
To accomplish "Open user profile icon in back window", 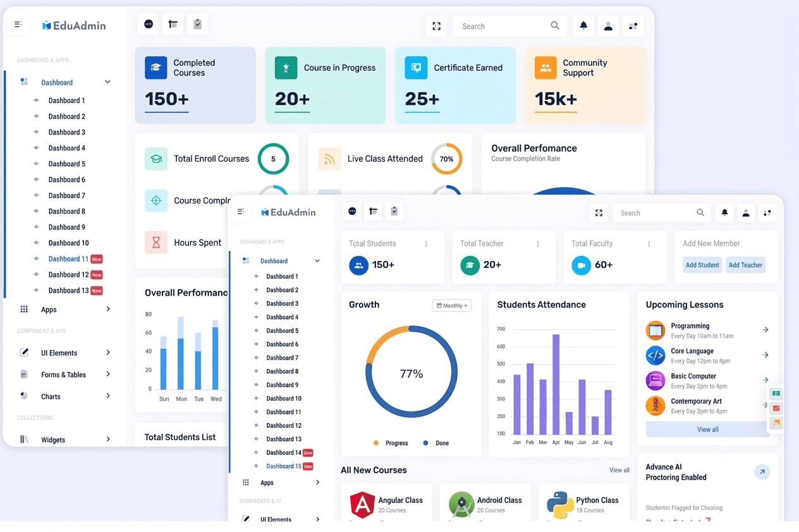I will pos(608,26).
